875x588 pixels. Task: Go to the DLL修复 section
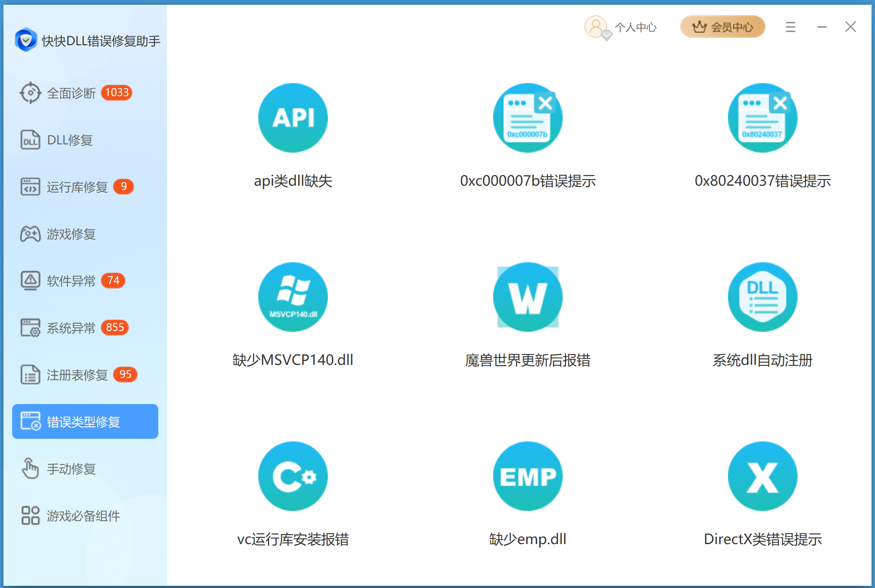pos(70,140)
